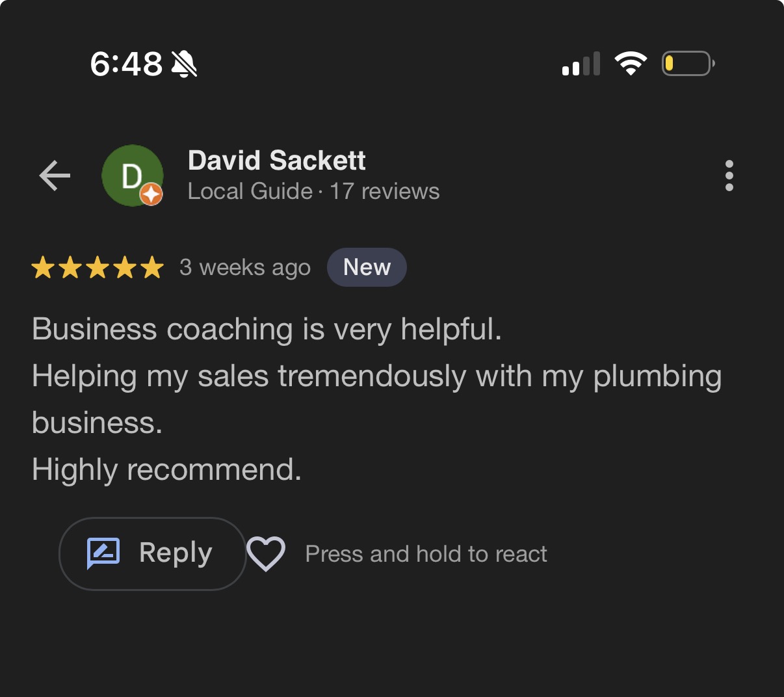
Task: Tap the reply pencil icon
Action: pos(103,553)
